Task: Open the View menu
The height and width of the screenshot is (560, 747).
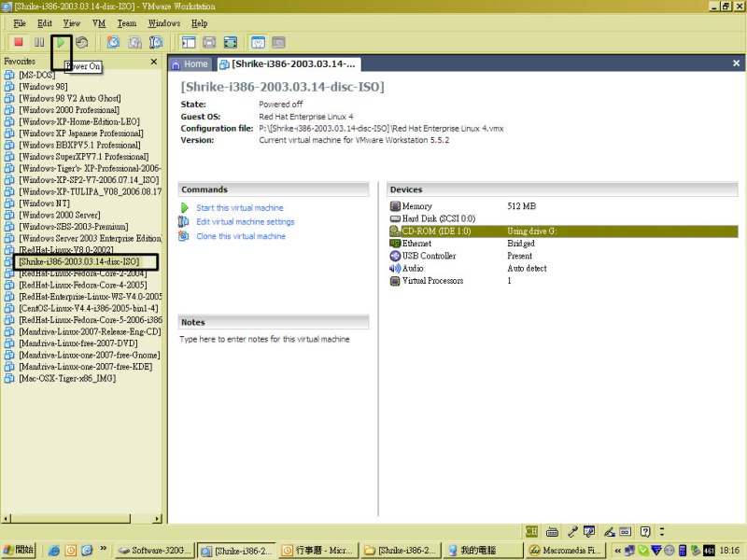Action: (72, 23)
